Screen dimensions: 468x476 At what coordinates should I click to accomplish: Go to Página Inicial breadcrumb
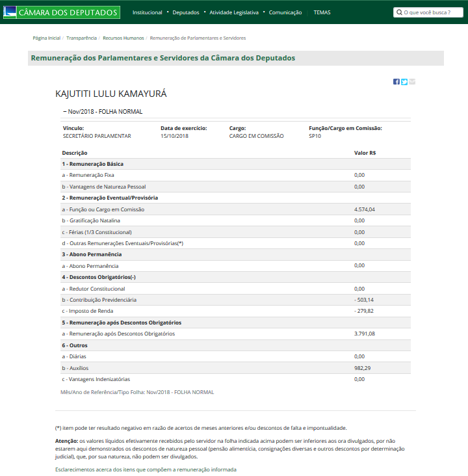coord(47,38)
